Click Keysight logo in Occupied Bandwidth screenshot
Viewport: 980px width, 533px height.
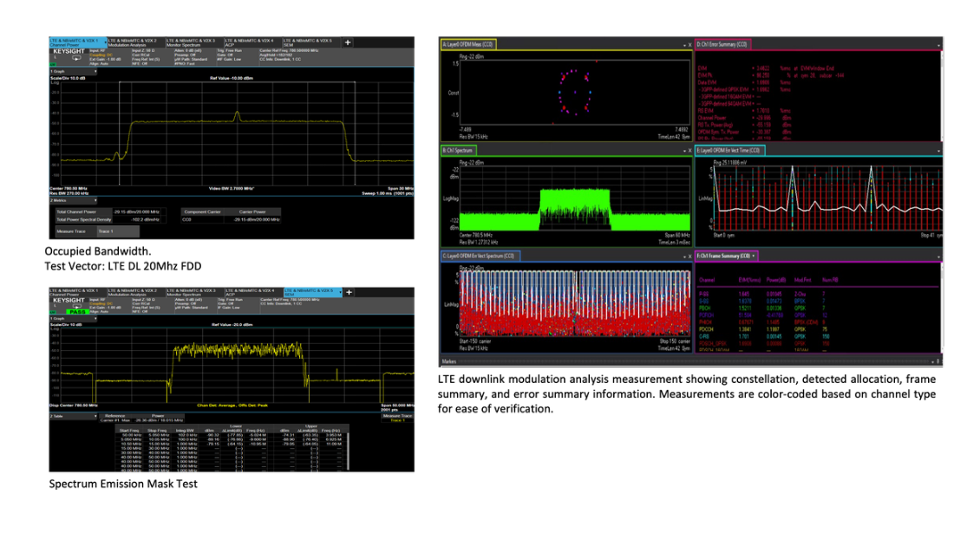[69, 51]
